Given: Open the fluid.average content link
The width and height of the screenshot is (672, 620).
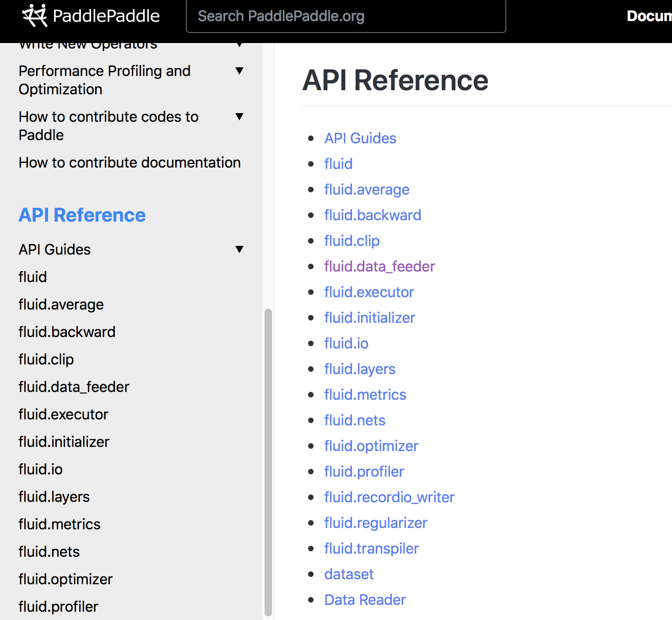Looking at the screenshot, I should (x=367, y=190).
